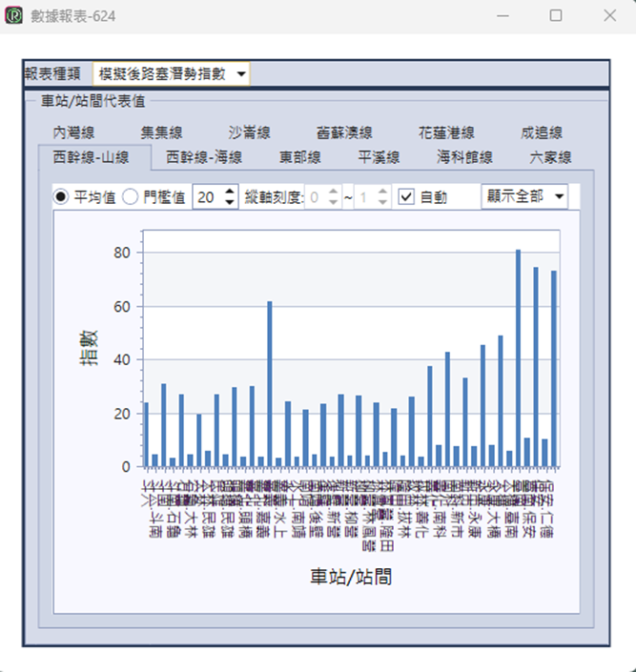
Task: Maximize the 數據報表-624 window
Action: [556, 16]
